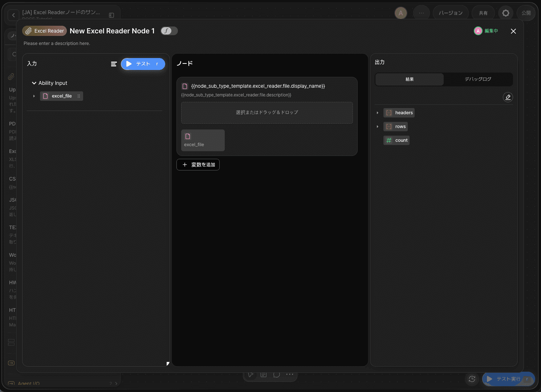Run the node with the テスト button
This screenshot has width=541, height=392.
tap(143, 64)
